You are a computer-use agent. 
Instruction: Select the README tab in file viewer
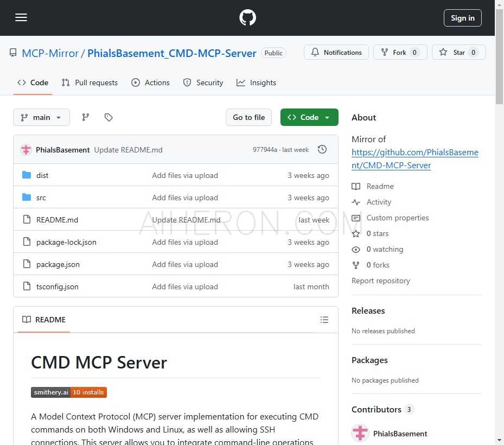pos(44,320)
